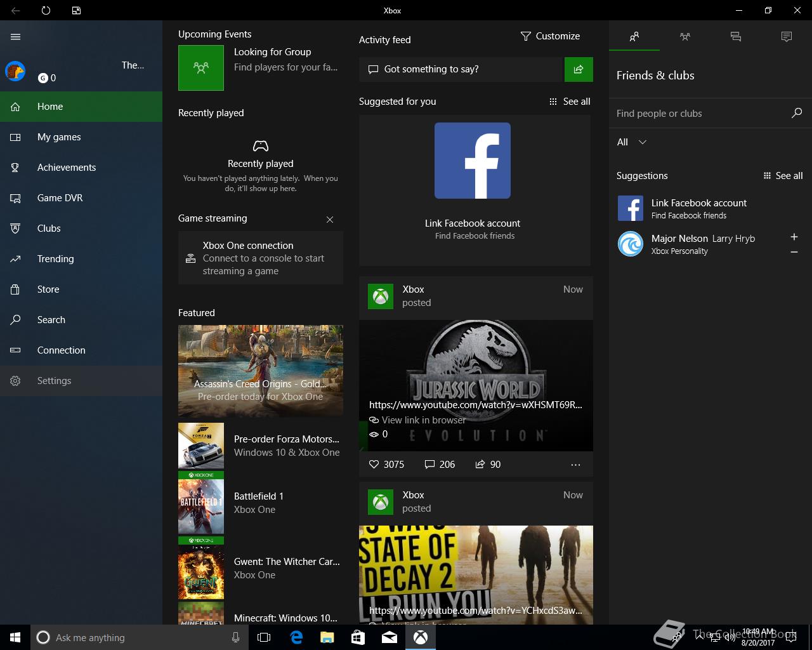812x650 pixels.
Task: Click the refresh icon in title bar
Action: (46, 10)
